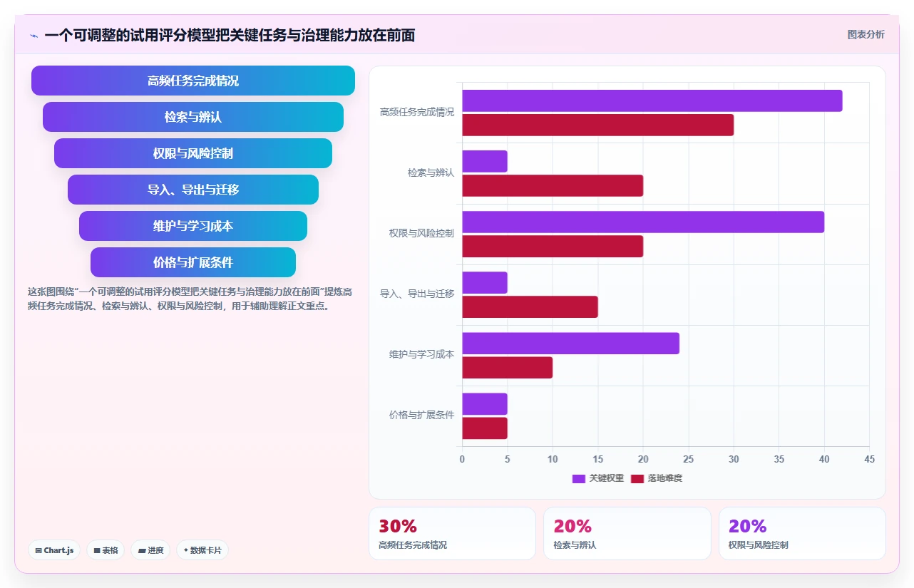The height and width of the screenshot is (588, 914).
Task: Click the red bar for 高频任务完成情况
Action: (598, 125)
